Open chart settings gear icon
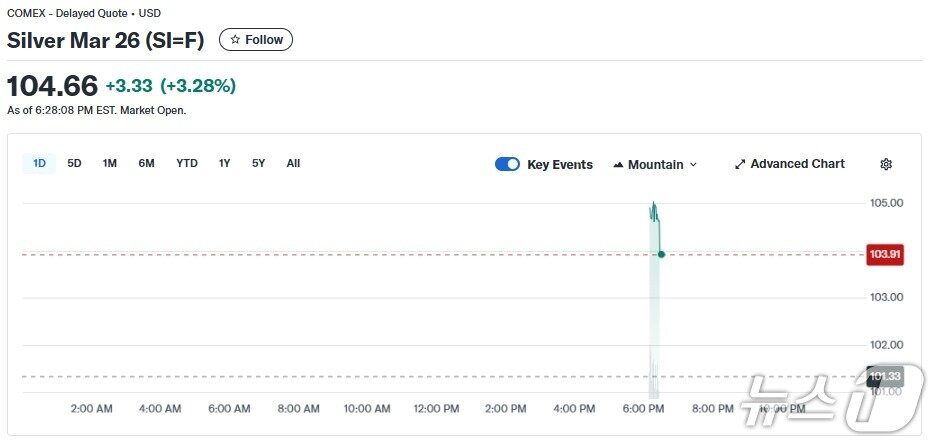 click(885, 164)
